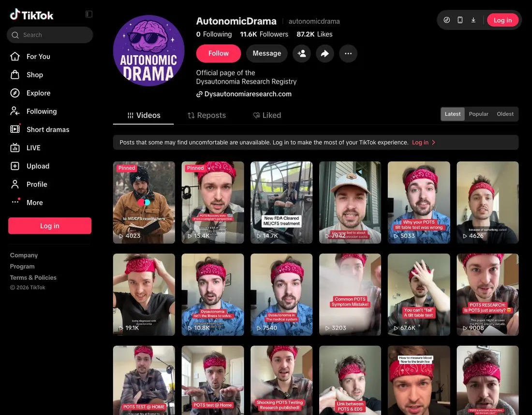Click the Message button
Screen dimensions: 532x415
(266, 54)
